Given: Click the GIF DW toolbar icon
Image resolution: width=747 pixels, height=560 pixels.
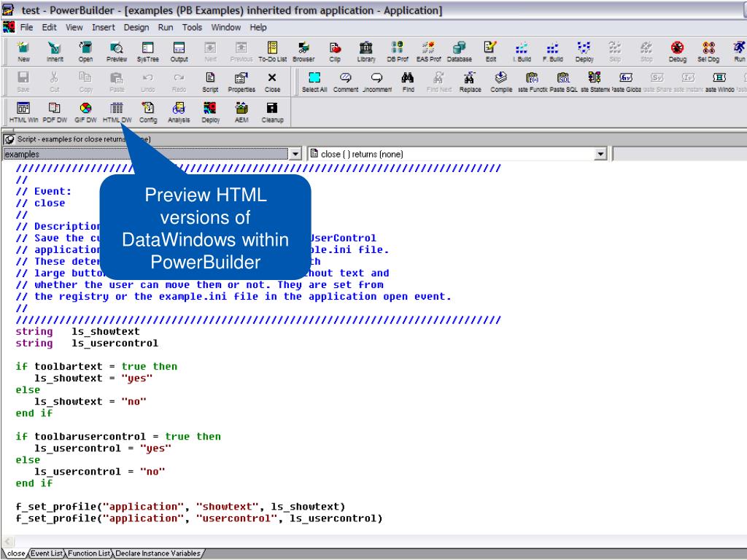Looking at the screenshot, I should (x=86, y=113).
